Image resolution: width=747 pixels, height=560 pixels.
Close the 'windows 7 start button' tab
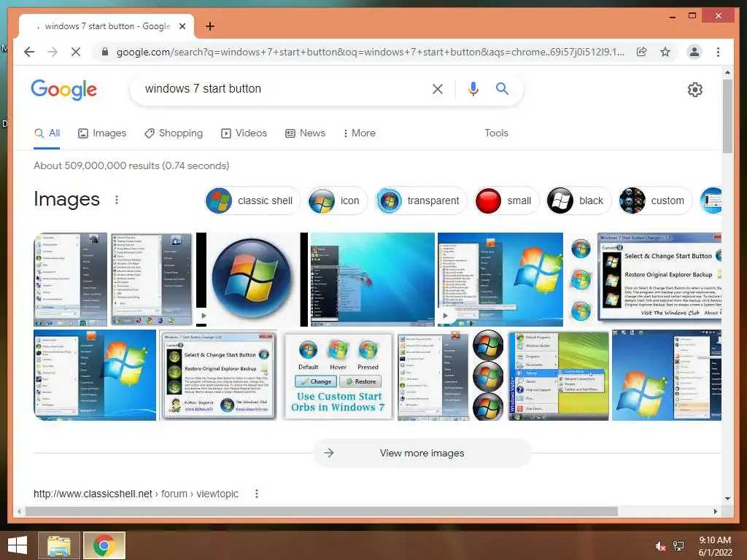pos(182,26)
